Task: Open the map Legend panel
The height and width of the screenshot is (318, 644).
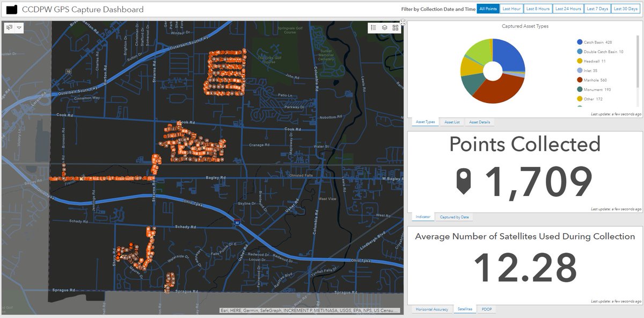Action: point(374,26)
